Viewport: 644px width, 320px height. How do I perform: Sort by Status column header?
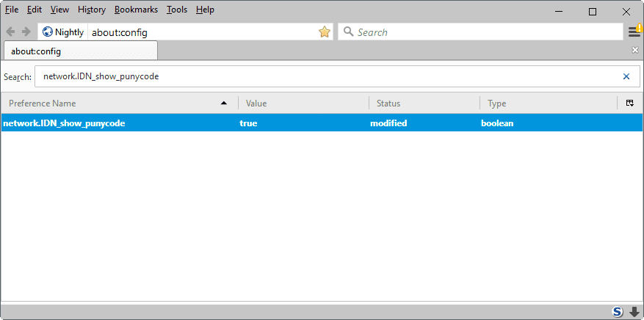click(424, 103)
